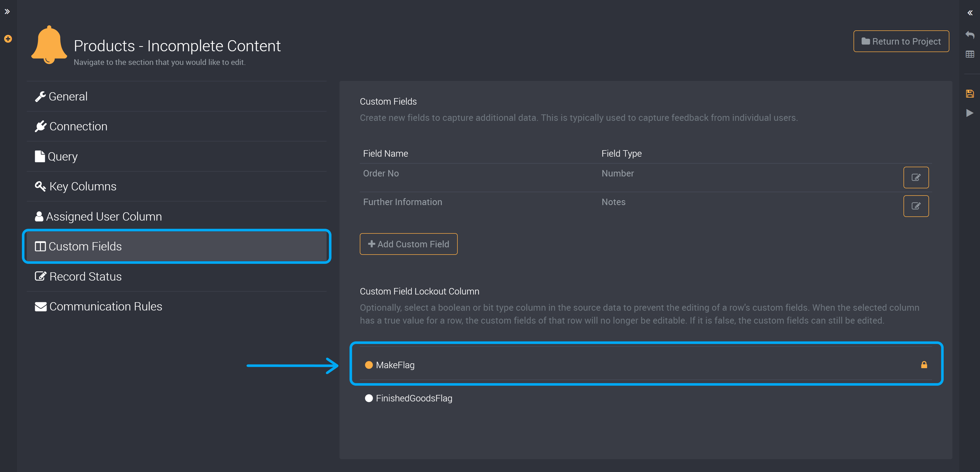
Task: Click the orange plus icon in left rail
Action: coord(8,39)
